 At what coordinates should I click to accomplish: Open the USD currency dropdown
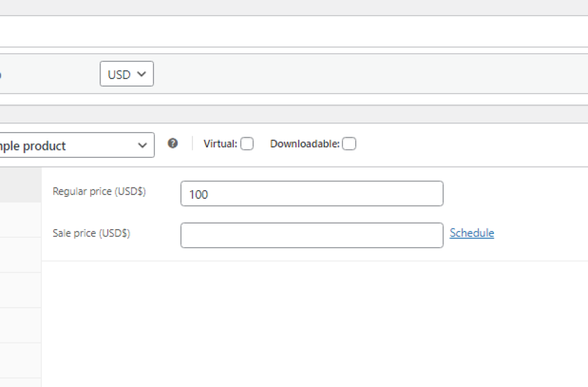[126, 74]
